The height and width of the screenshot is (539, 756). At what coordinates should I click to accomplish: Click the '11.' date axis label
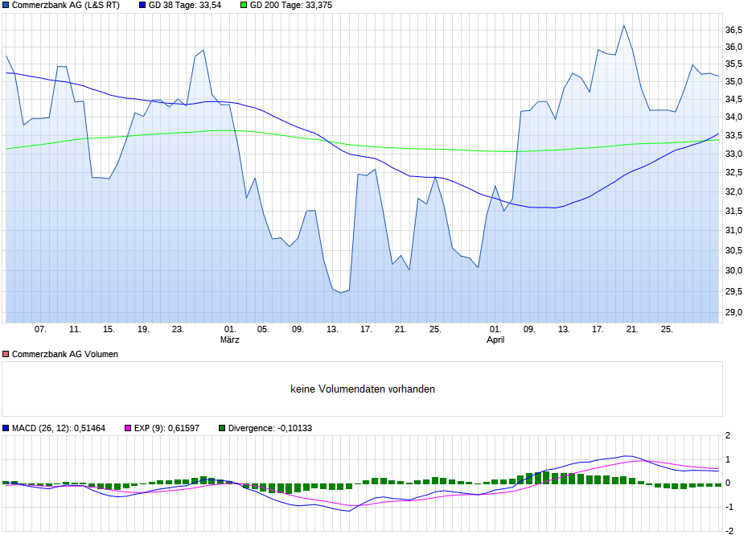coord(75,329)
